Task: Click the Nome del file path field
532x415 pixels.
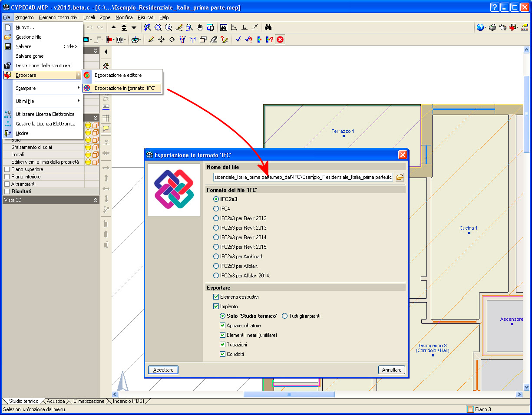Action: 304,177
